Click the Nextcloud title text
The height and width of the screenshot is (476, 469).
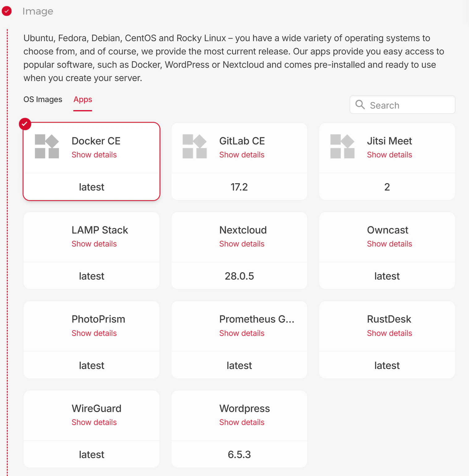[243, 230]
